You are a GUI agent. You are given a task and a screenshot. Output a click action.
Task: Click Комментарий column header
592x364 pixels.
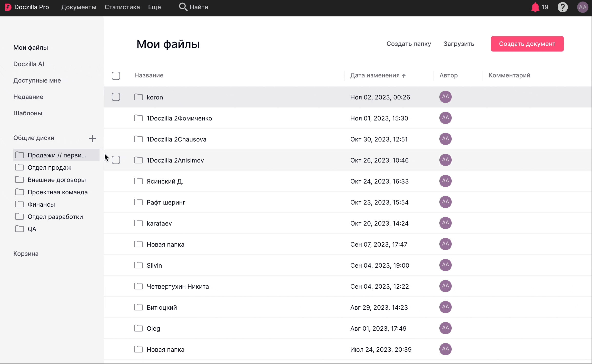click(x=509, y=75)
